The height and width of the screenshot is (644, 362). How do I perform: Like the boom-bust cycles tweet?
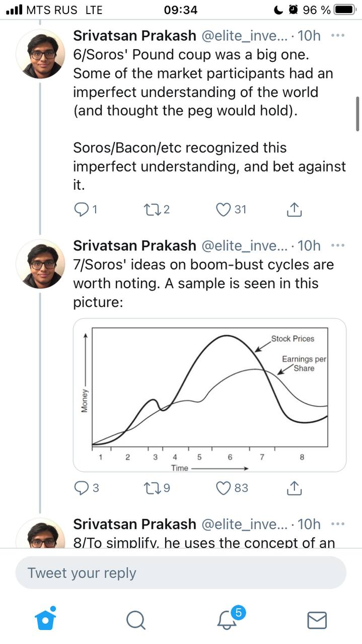[x=222, y=487]
